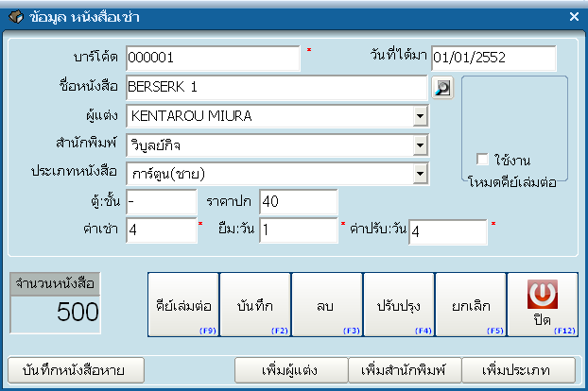Click the ลบ (F3) delete button
Viewport: 588px width, 391px height.
coord(327,305)
